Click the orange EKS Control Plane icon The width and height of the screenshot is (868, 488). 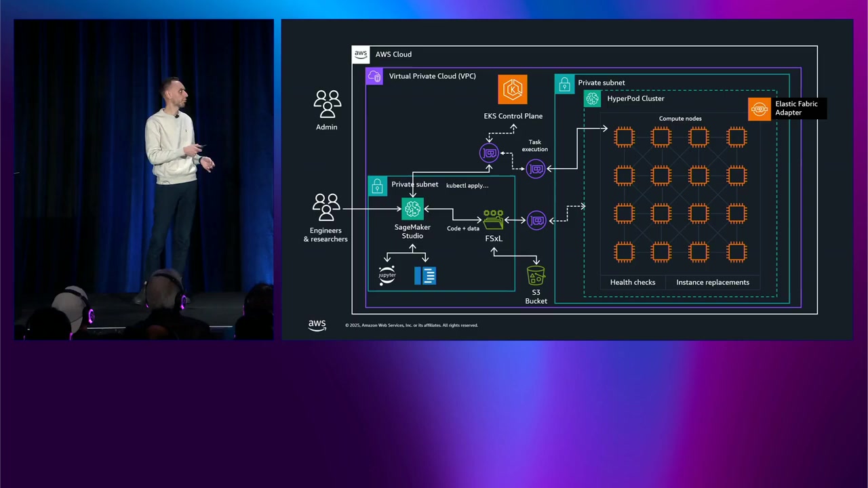513,89
